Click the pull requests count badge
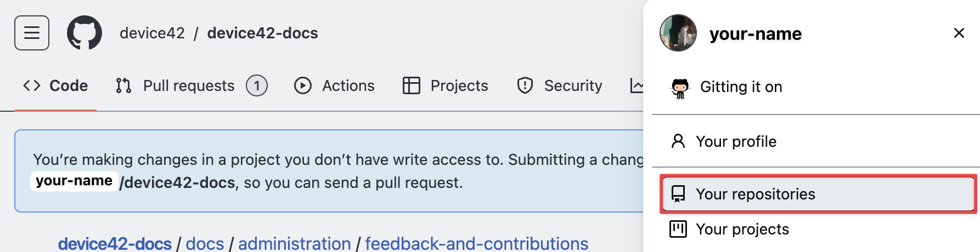This screenshot has width=980, height=252. click(257, 86)
